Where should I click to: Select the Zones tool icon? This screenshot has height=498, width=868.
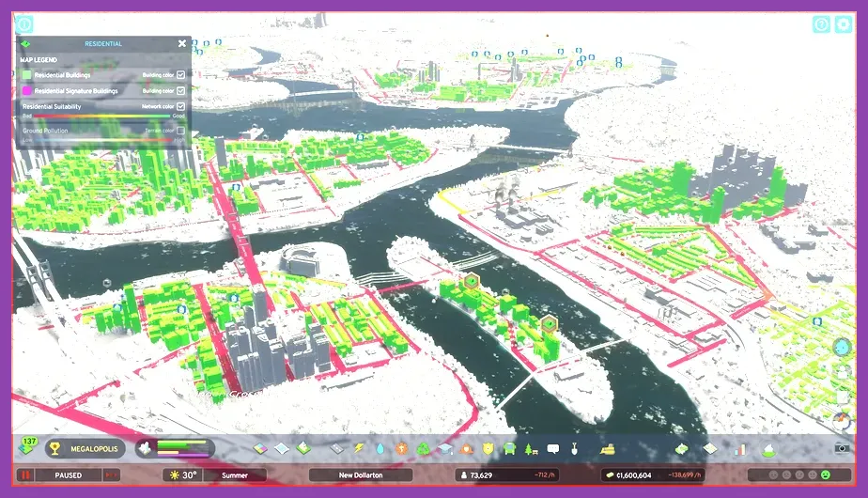259,449
